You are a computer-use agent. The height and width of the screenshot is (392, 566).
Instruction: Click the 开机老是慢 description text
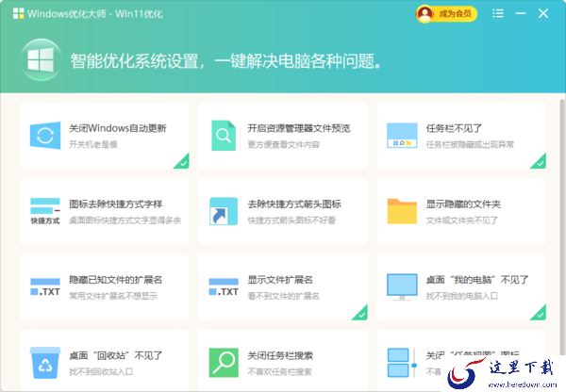click(93, 144)
